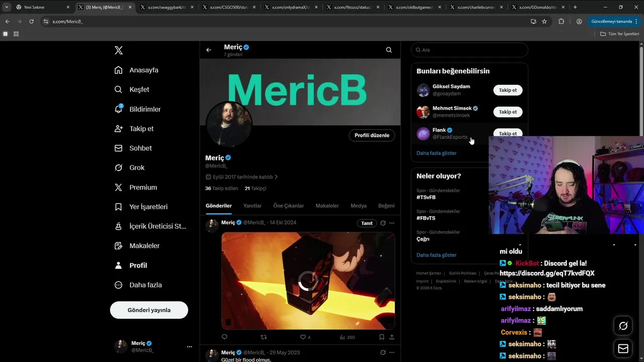Click the Ara search field
Viewport: 644px width, 362px height.
click(469, 50)
